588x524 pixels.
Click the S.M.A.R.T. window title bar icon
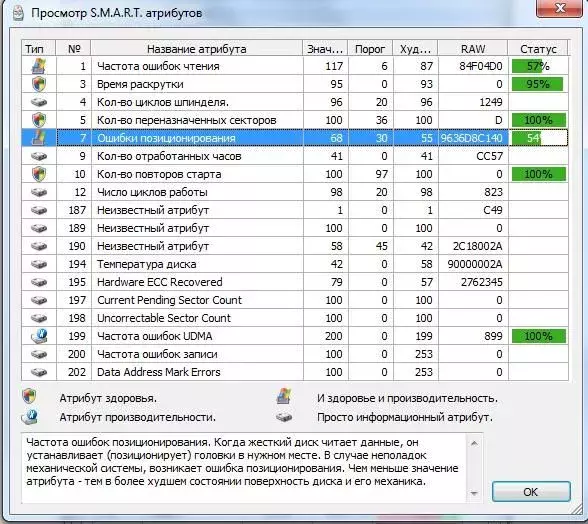[x=18, y=13]
